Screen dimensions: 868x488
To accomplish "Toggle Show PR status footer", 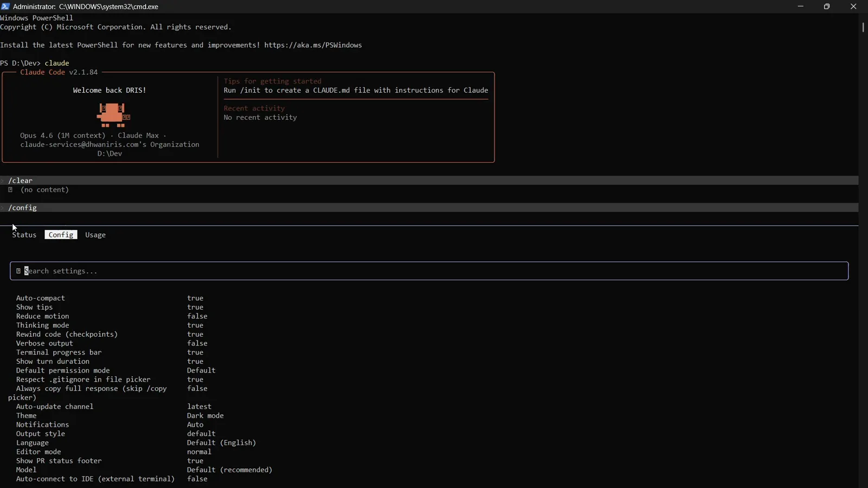I will coord(110,461).
